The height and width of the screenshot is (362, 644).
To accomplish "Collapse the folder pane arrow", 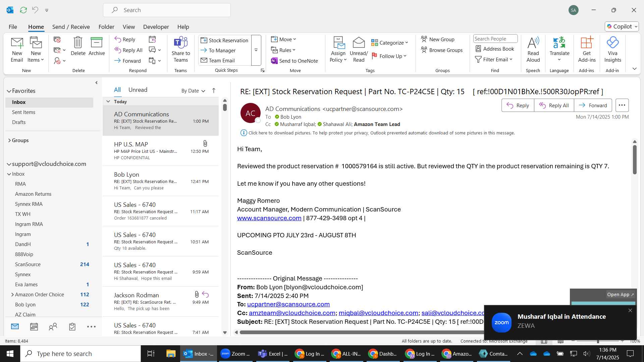I will pos(96,82).
